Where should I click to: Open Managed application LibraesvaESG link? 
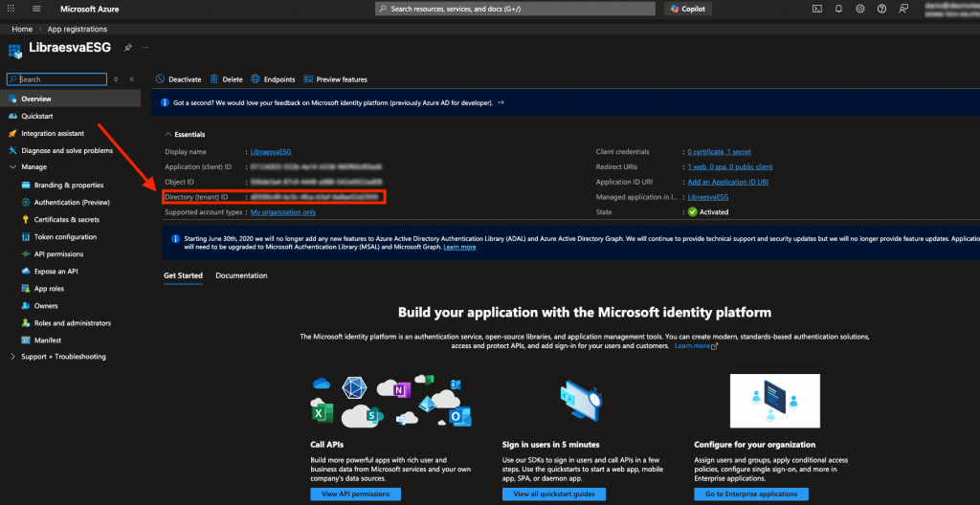click(x=708, y=197)
